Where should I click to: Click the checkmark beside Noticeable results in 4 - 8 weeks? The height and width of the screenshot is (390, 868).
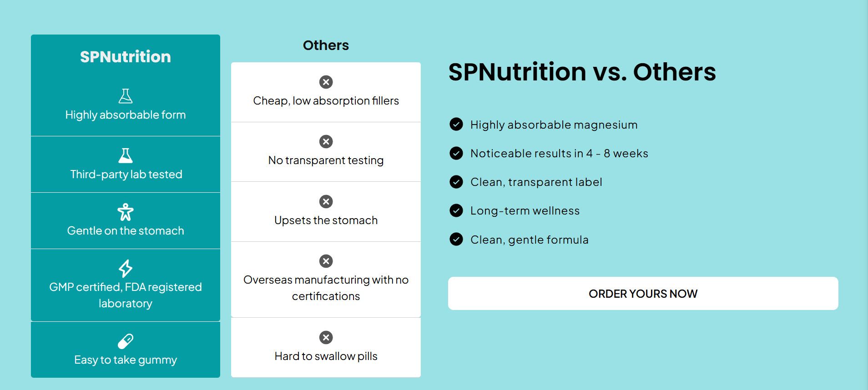click(456, 153)
